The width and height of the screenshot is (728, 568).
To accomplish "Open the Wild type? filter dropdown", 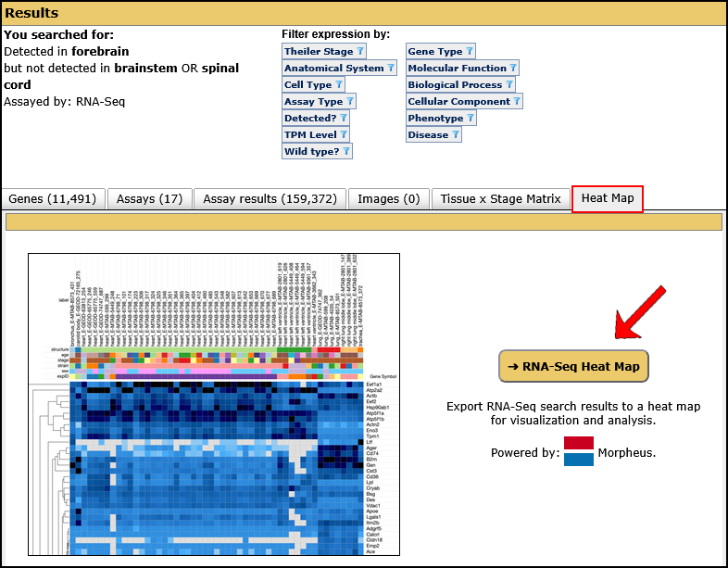I will (317, 152).
